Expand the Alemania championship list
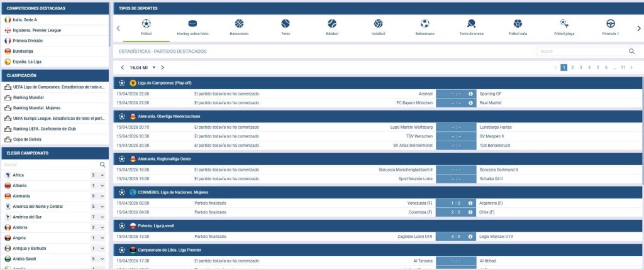 pos(103,196)
